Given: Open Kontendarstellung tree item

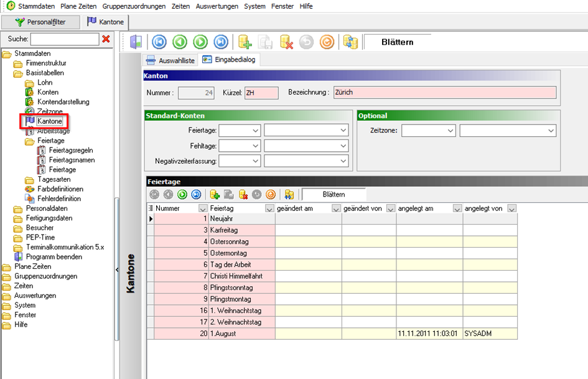Looking at the screenshot, I should 63,102.
